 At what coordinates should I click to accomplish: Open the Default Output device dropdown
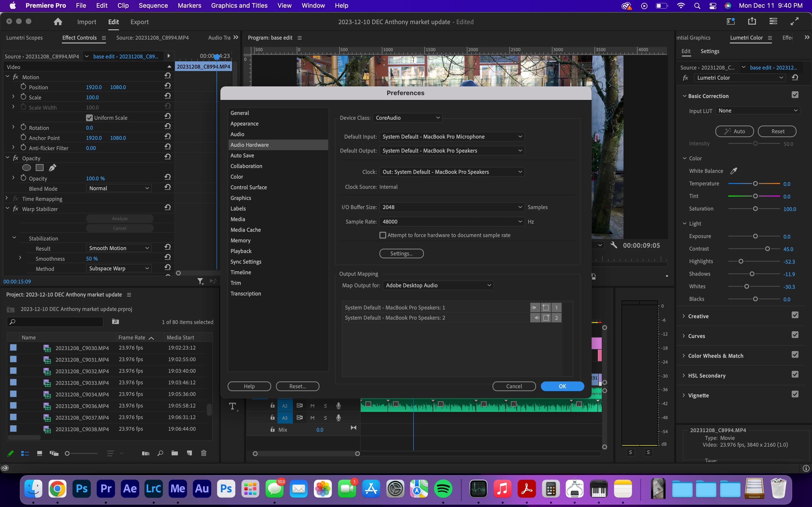coord(452,151)
